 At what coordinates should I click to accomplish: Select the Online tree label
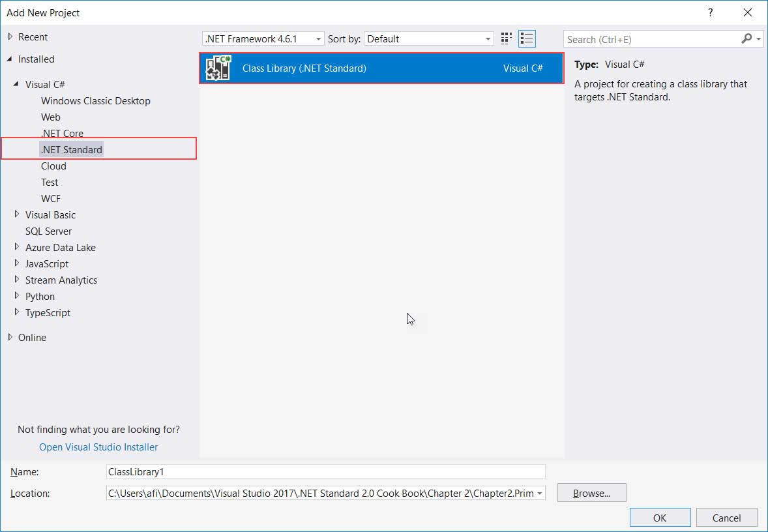(x=33, y=338)
